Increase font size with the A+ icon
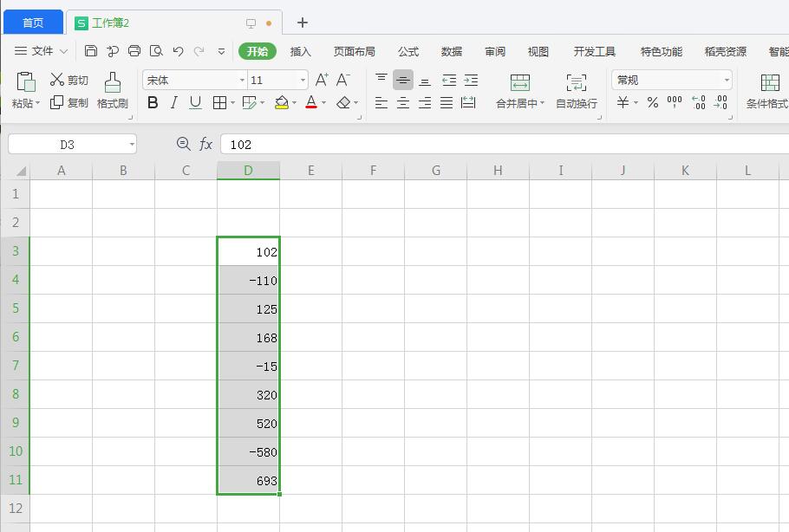The height and width of the screenshot is (532, 789). (321, 80)
